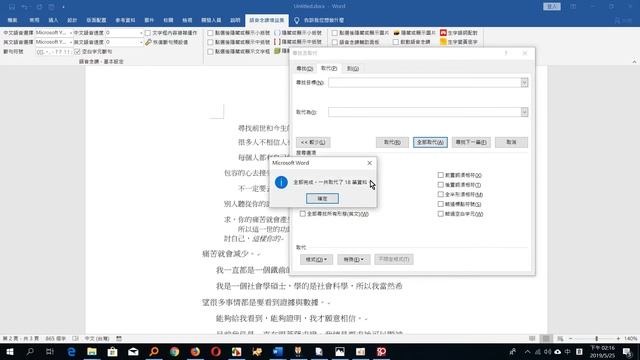The width and height of the screenshot is (640, 360).
Task: Expand the 尋找目標 find-what dropdown arrow
Action: click(524, 82)
